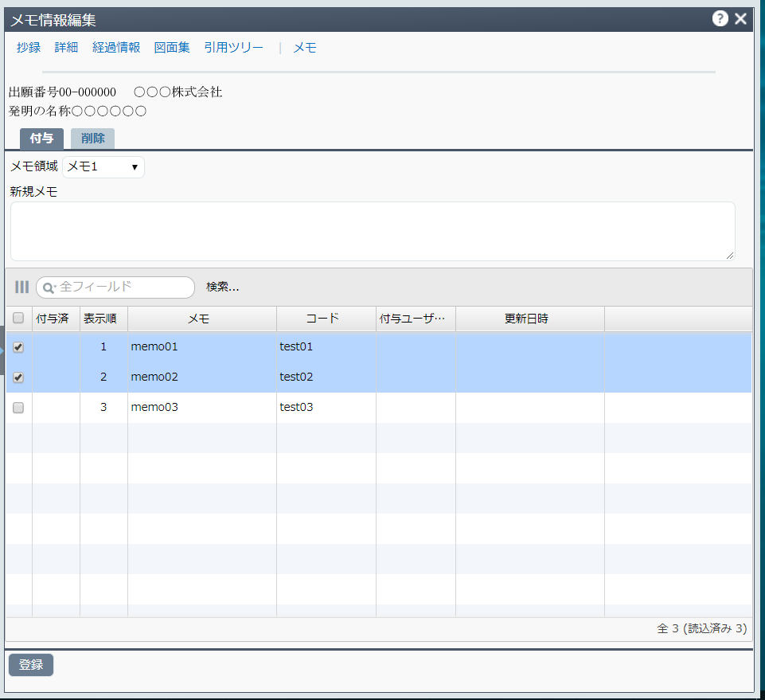The width and height of the screenshot is (765, 700).
Task: Open the 引用ツリー link
Action: [x=233, y=48]
